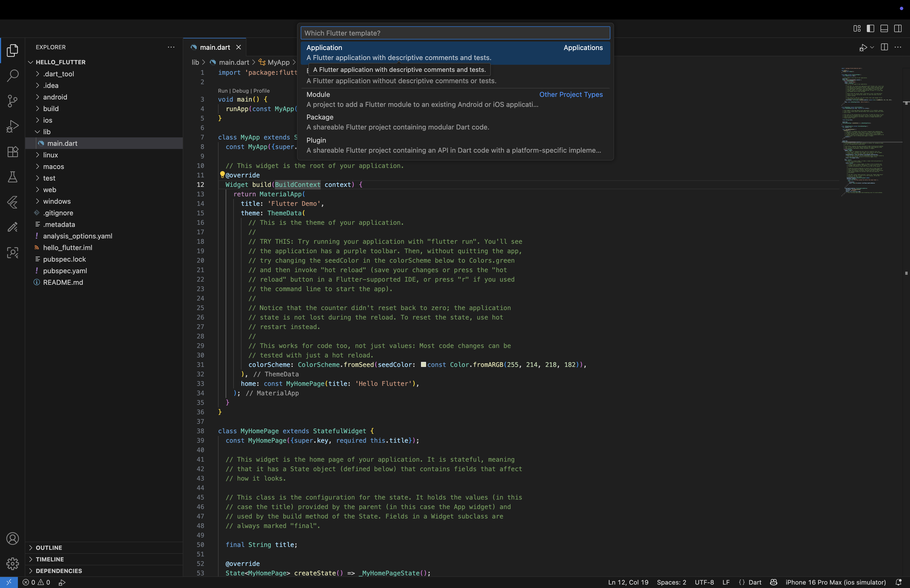Viewport: 910px width, 588px height.
Task: Expand the windows folder
Action: tap(104, 201)
